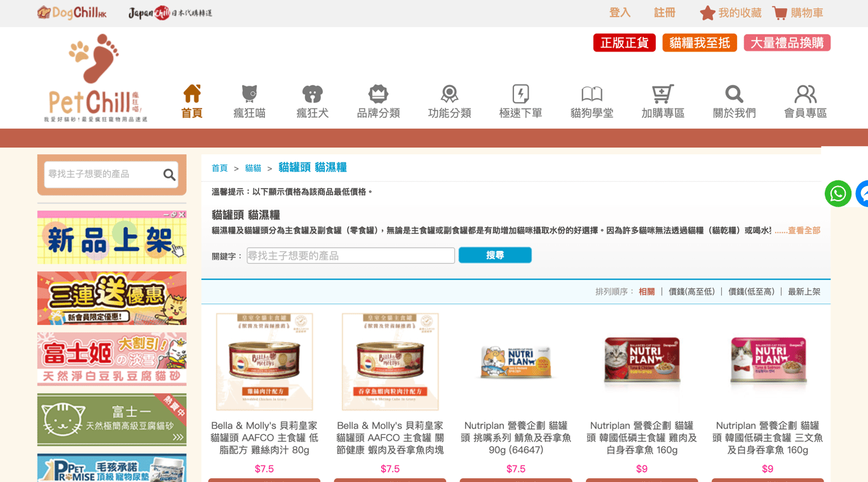Click the red 正版正貨 button
This screenshot has height=482, width=868.
tap(624, 43)
